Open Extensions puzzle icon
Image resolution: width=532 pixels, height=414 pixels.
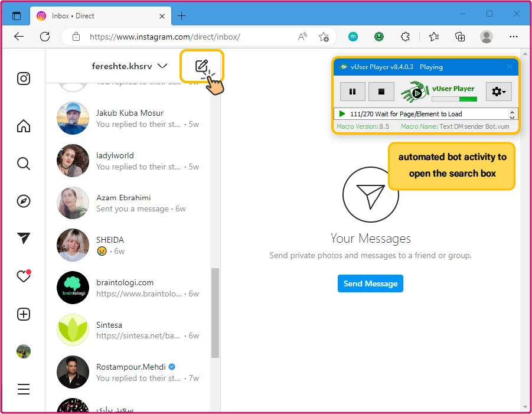point(405,36)
